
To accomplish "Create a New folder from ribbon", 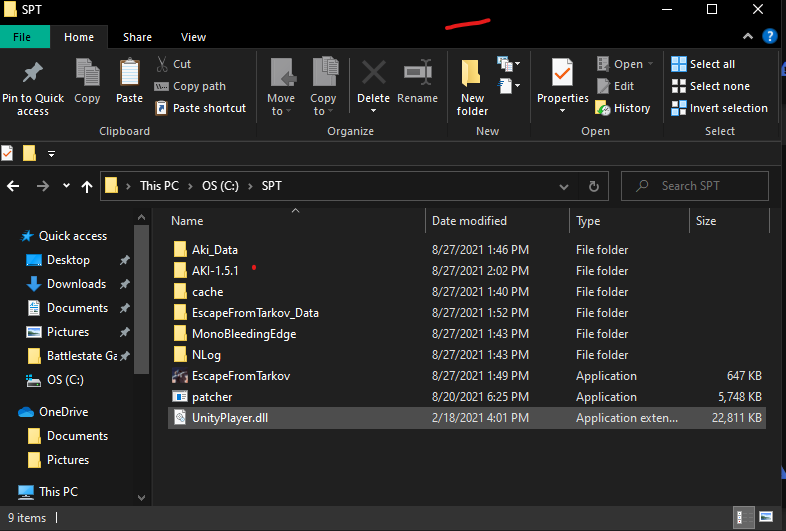I will tap(472, 87).
